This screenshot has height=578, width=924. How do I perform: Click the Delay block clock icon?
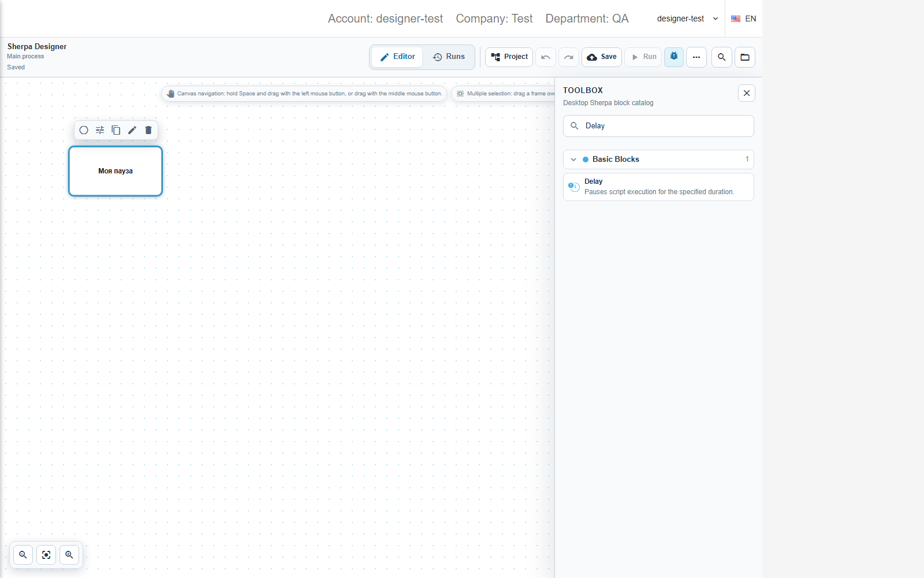point(574,187)
